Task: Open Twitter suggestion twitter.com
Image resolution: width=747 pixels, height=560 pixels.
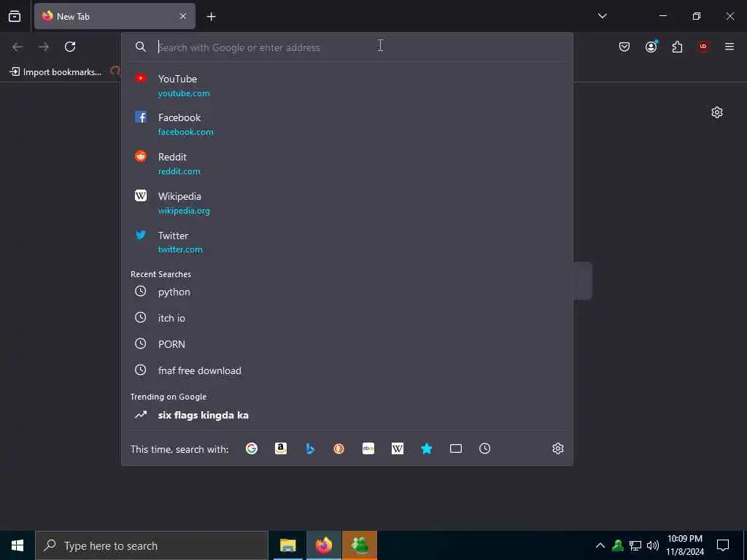Action: click(347, 242)
